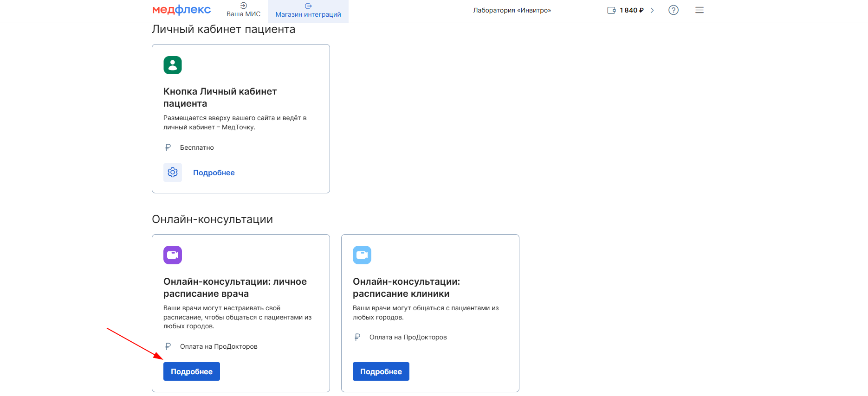Viewport: 868px width, 396px height.
Task: Click the Медфлекс logo
Action: 181,10
